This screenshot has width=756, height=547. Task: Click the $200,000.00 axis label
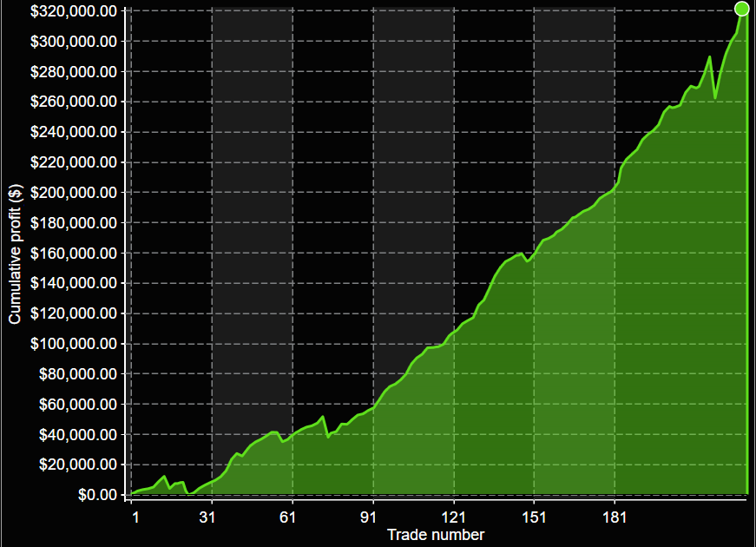pos(74,193)
